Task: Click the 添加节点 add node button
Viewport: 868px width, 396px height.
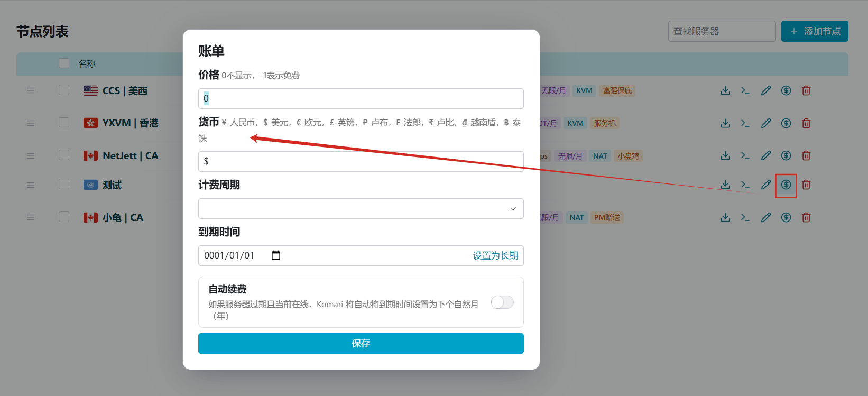Action: tap(815, 31)
